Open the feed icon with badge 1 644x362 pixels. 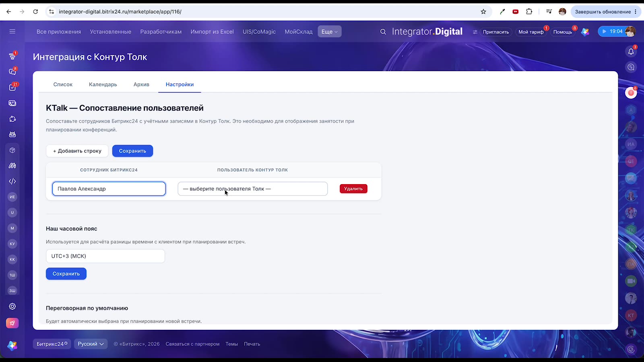pos(12,56)
